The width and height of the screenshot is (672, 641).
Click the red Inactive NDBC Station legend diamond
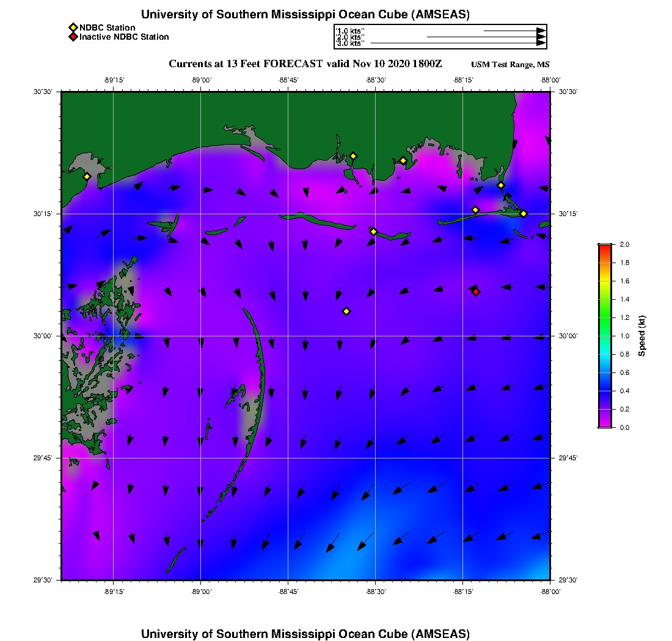coord(73,37)
